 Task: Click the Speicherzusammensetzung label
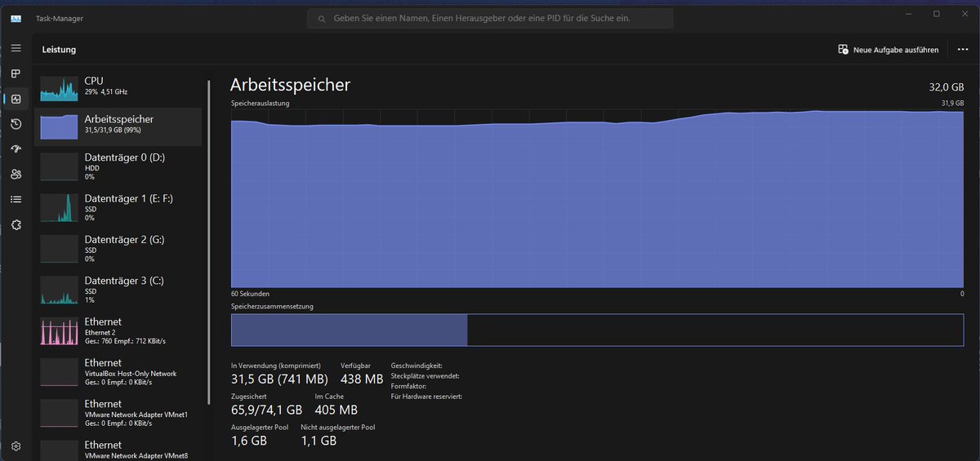click(x=272, y=307)
